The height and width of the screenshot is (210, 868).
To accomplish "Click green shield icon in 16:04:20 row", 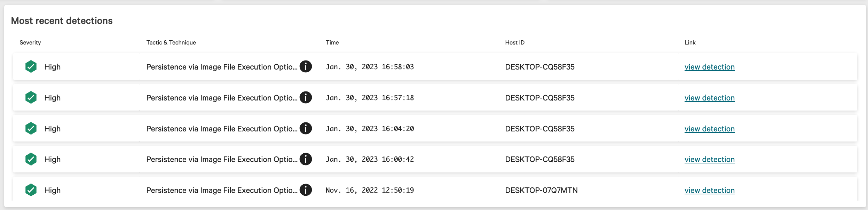I will (x=31, y=128).
